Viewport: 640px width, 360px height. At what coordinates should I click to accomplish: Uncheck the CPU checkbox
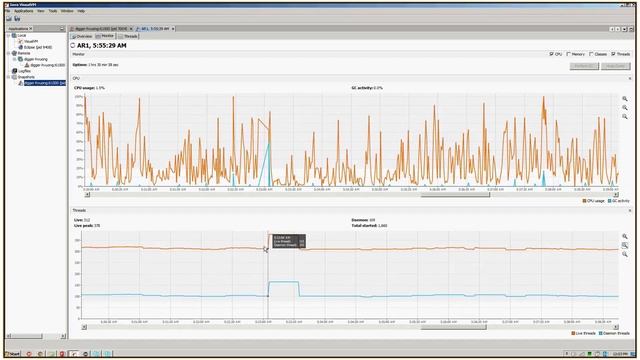click(x=551, y=54)
